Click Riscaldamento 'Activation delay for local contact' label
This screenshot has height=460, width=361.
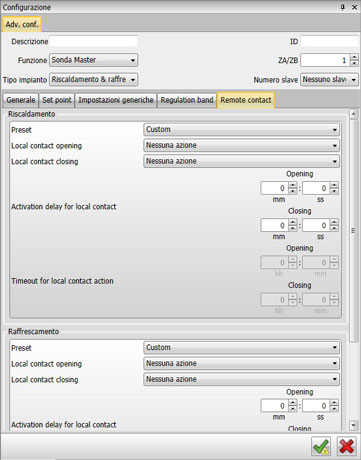pyautogui.click(x=64, y=207)
